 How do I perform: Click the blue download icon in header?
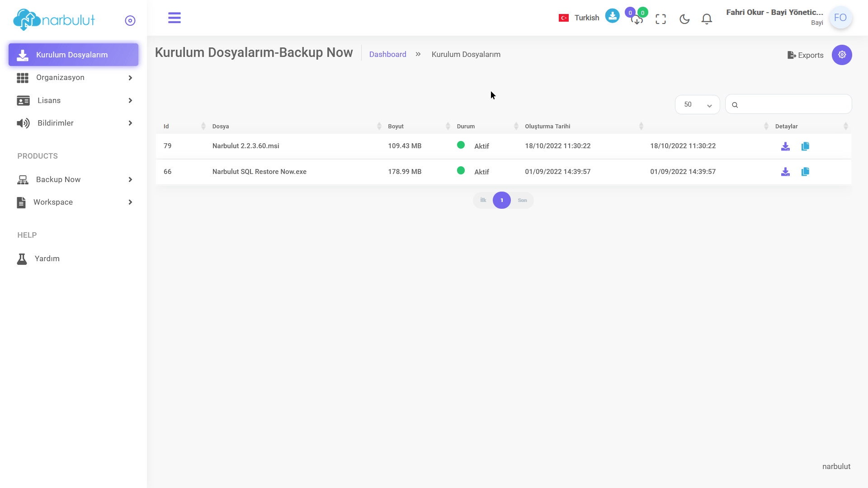pos(612,16)
